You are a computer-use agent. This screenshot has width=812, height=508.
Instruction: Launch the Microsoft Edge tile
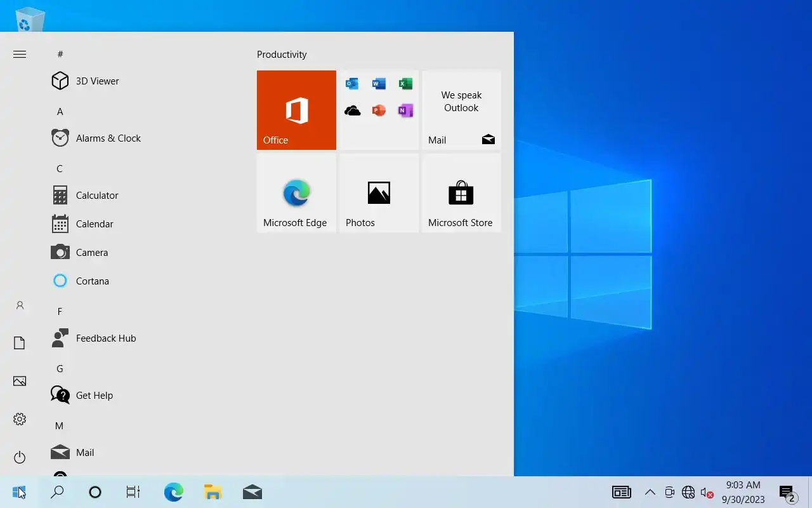[x=296, y=192]
